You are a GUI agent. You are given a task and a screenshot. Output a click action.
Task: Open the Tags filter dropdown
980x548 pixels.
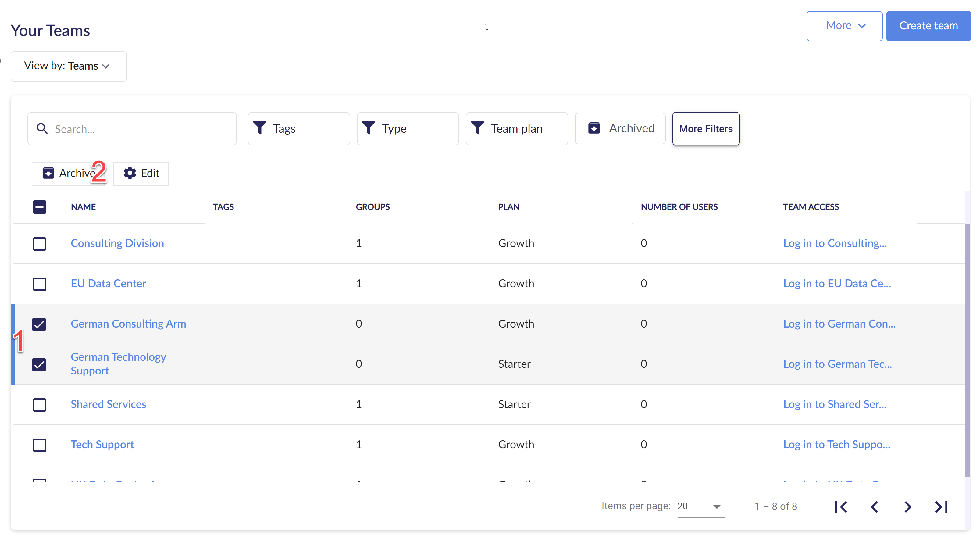299,129
